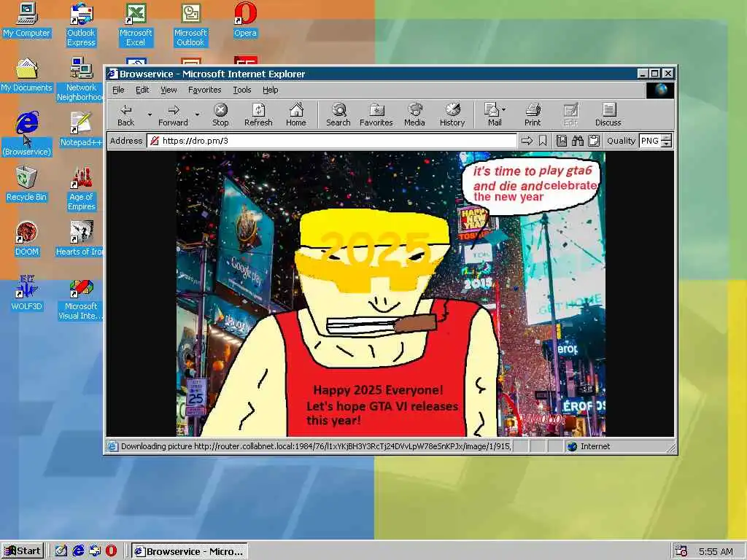Open the Back history dropdown arrow

click(150, 114)
